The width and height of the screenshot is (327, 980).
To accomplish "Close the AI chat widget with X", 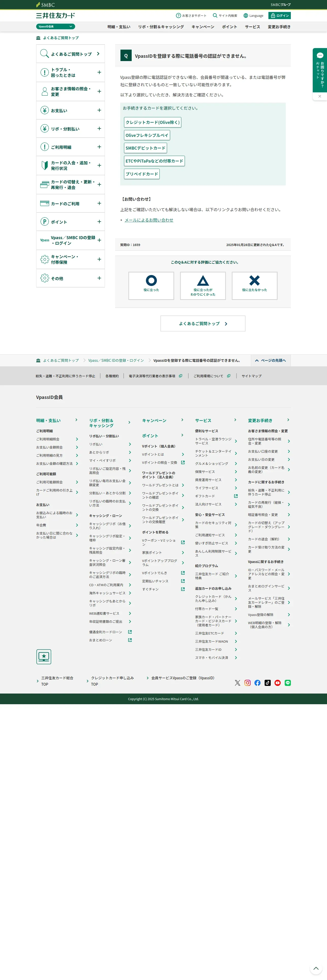I will coord(320,96).
